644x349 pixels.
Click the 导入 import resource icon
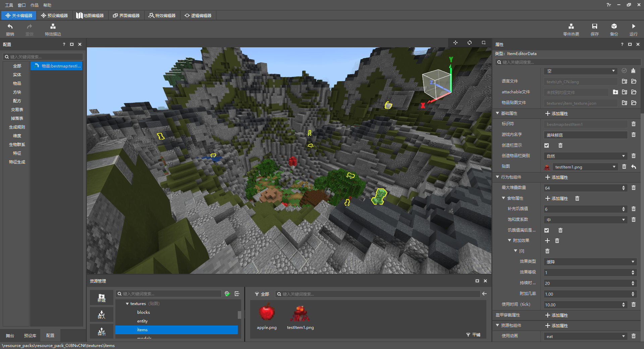pos(101,315)
